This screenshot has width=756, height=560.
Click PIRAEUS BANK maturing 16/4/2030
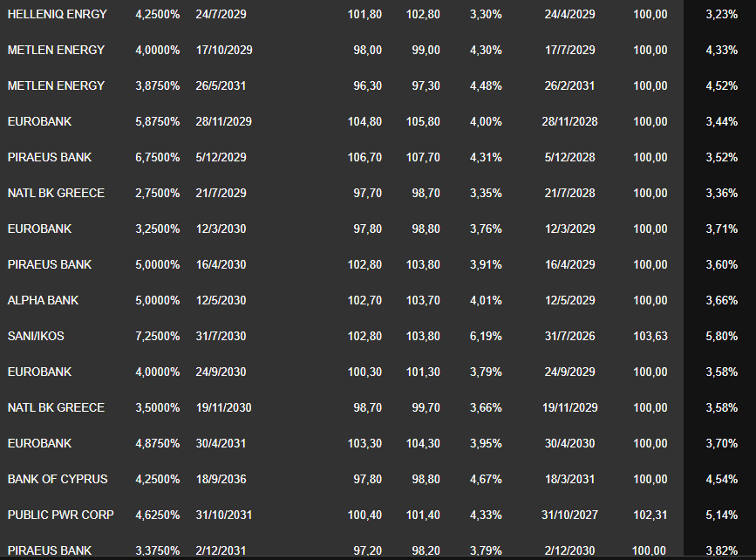tap(50, 264)
